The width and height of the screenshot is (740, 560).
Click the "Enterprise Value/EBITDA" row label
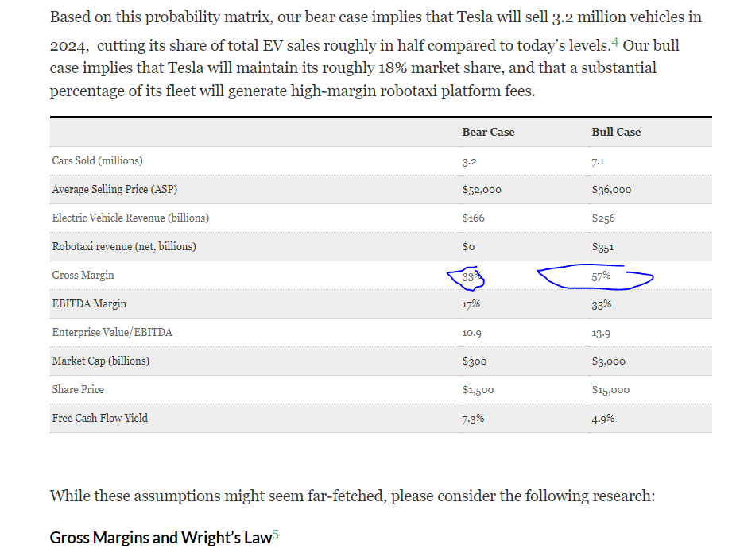coord(112,332)
